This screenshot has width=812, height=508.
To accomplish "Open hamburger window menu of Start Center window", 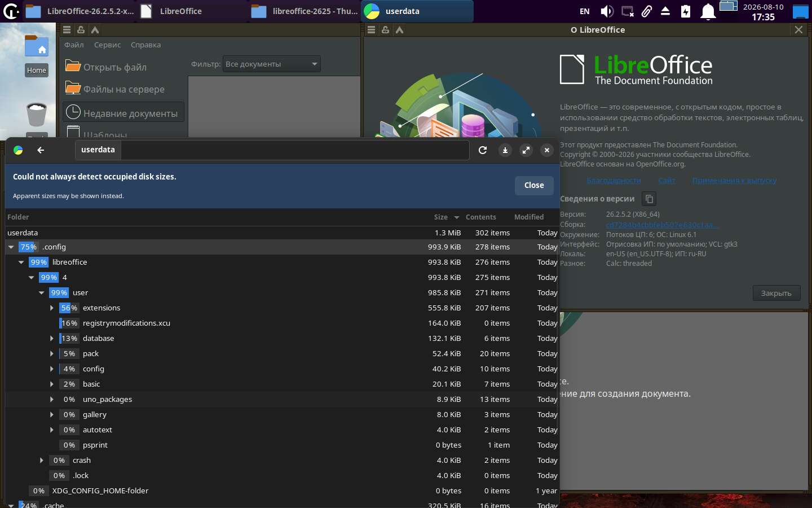I will point(67,30).
